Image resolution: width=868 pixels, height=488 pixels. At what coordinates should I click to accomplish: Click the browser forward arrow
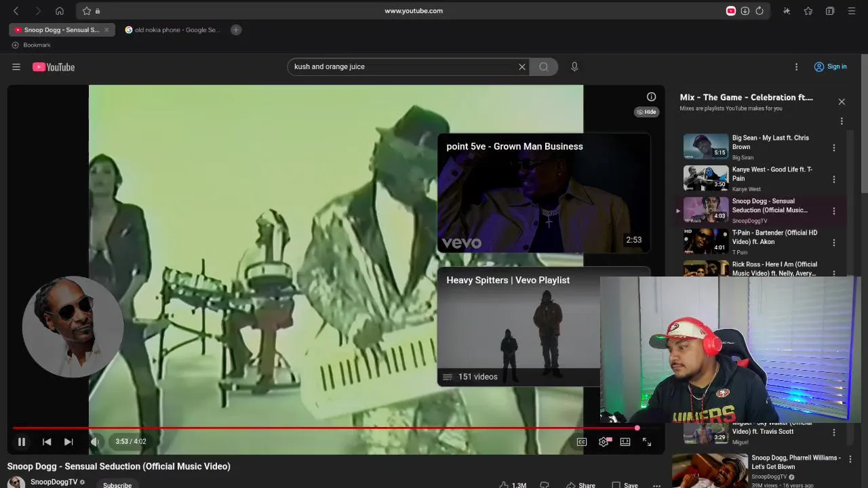(x=38, y=11)
